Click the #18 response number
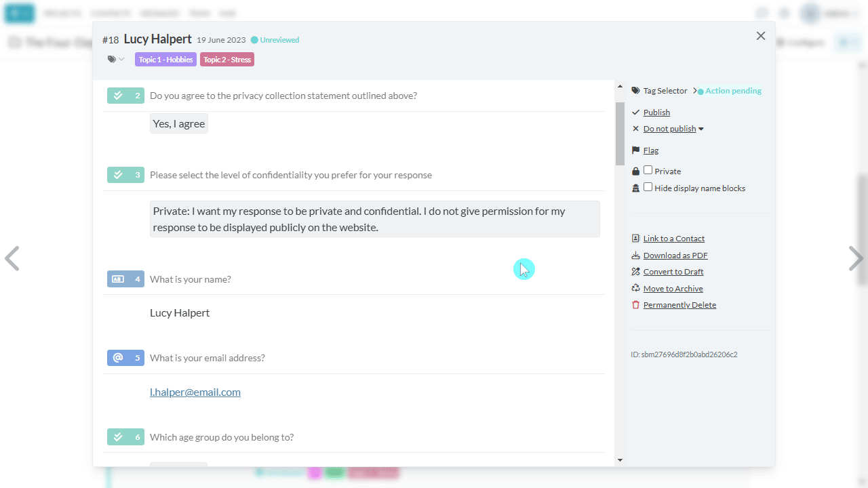Image resolution: width=868 pixels, height=488 pixels. tap(111, 40)
